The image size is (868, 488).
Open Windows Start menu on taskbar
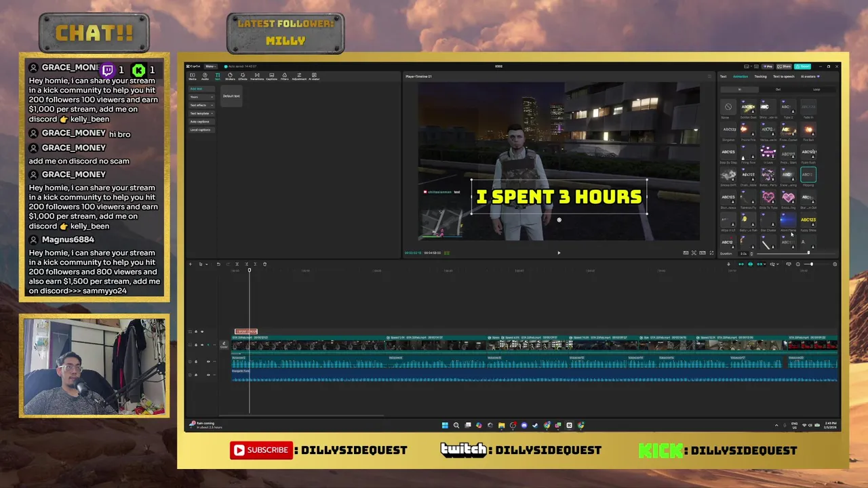(445, 426)
